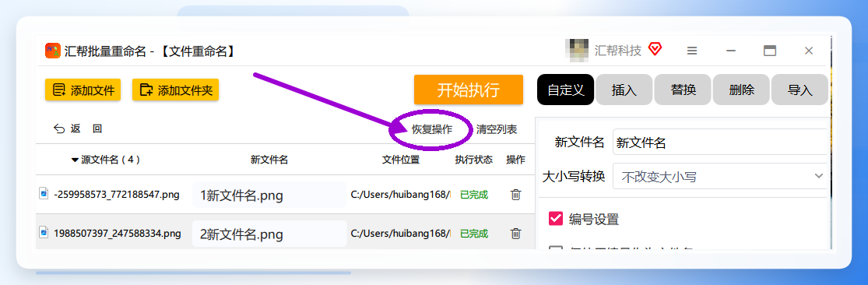Delete the 2新文件名.png row with trash icon

pyautogui.click(x=515, y=234)
